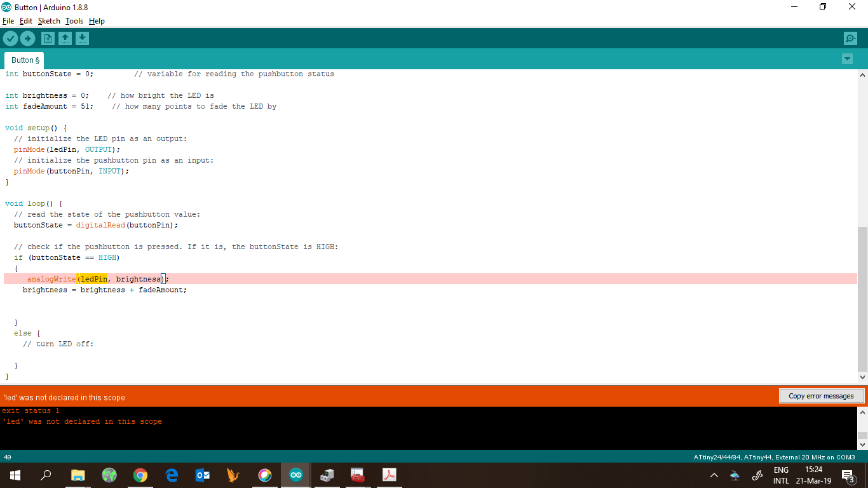Screen dimensions: 868x488
Task: Open the green globe app in taskbar
Action: tap(109, 475)
